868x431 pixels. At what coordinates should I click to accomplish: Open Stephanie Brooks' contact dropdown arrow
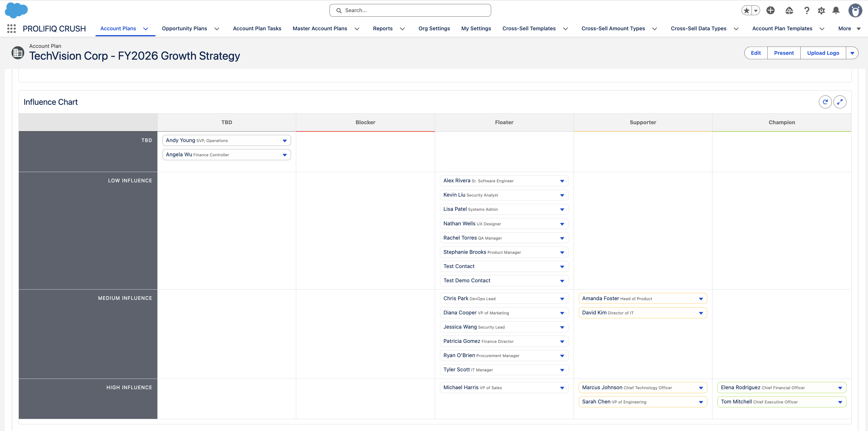pyautogui.click(x=562, y=253)
